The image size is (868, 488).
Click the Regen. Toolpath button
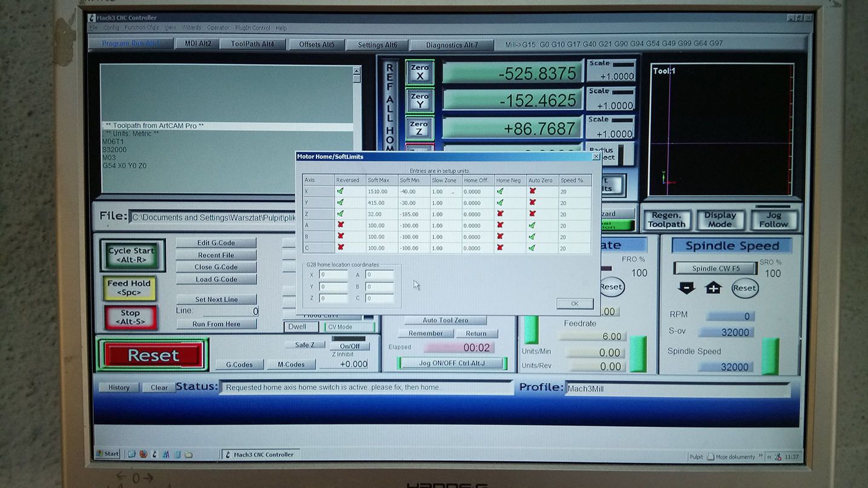point(666,220)
